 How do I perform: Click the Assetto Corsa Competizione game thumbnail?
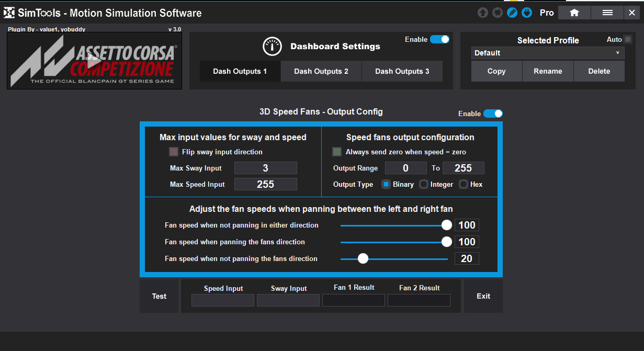pyautogui.click(x=95, y=61)
